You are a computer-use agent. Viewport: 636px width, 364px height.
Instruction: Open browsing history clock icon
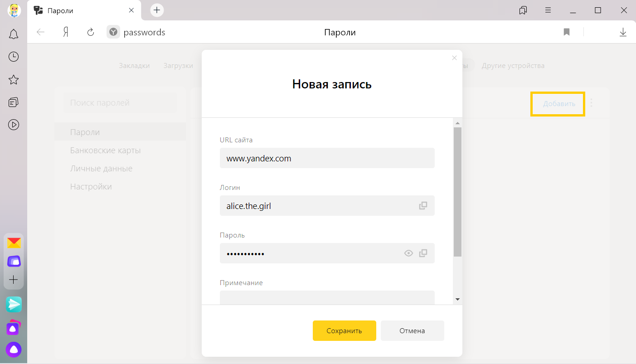click(x=14, y=57)
